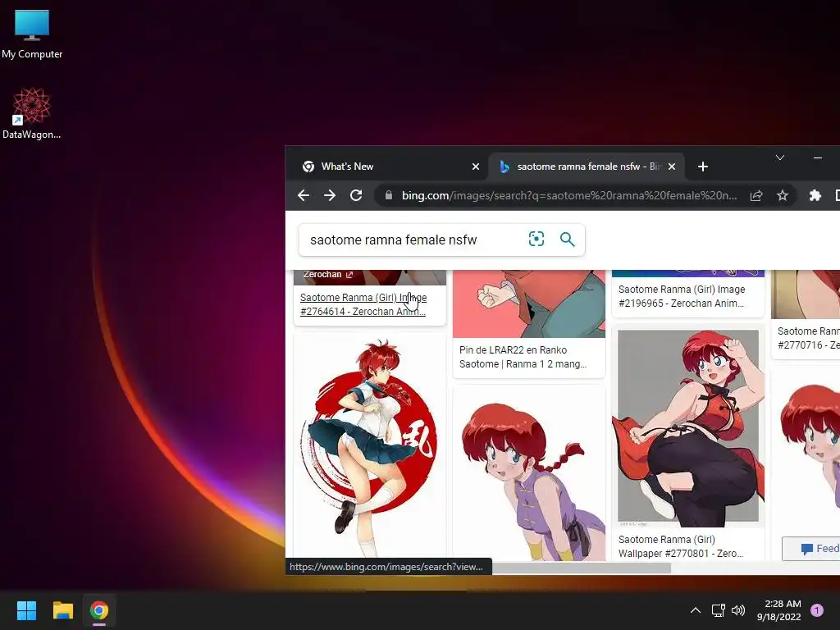Click the visual search camera icon
840x630 pixels.
536,239
